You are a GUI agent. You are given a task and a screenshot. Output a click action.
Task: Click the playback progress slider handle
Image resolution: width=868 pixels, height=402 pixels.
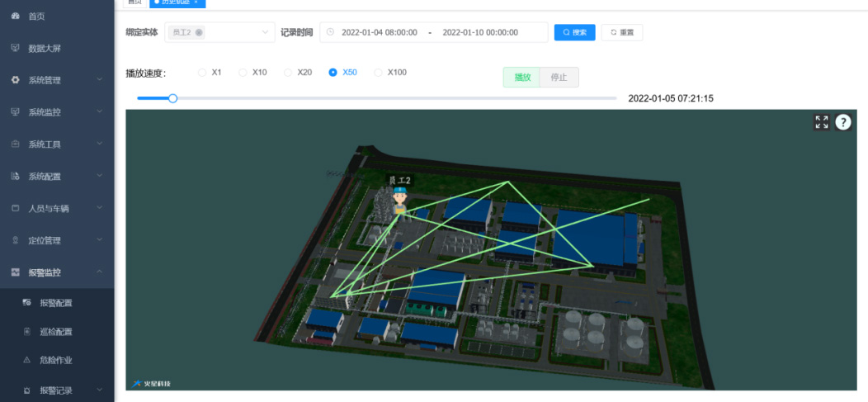coord(172,98)
